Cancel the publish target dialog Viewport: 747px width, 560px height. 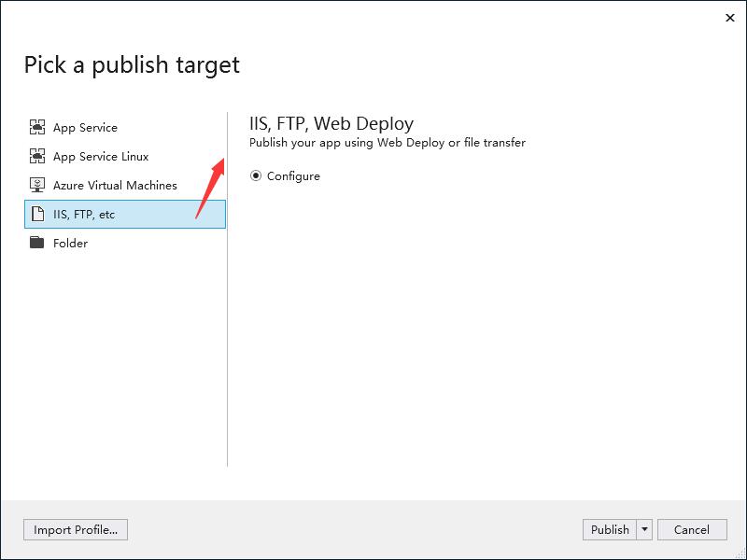pyautogui.click(x=691, y=529)
